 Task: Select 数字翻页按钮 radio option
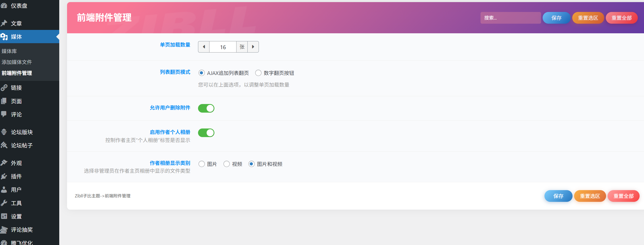coord(258,73)
